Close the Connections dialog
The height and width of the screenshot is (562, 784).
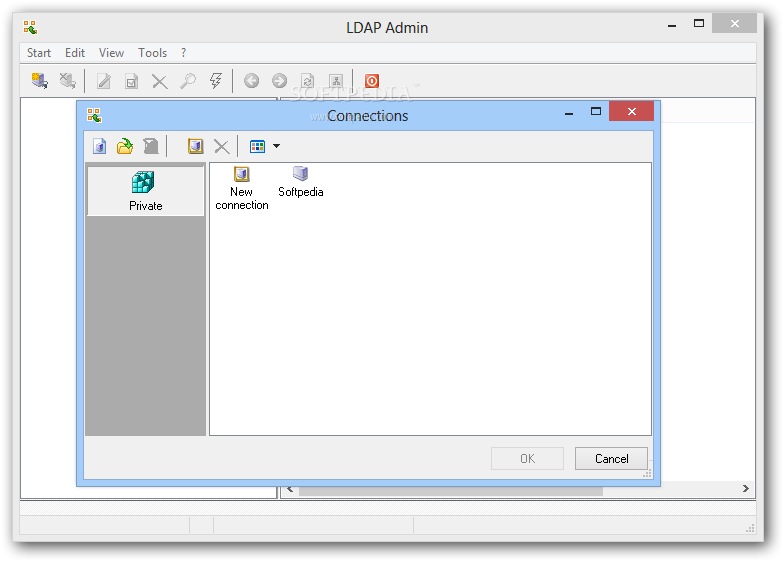pos(632,112)
